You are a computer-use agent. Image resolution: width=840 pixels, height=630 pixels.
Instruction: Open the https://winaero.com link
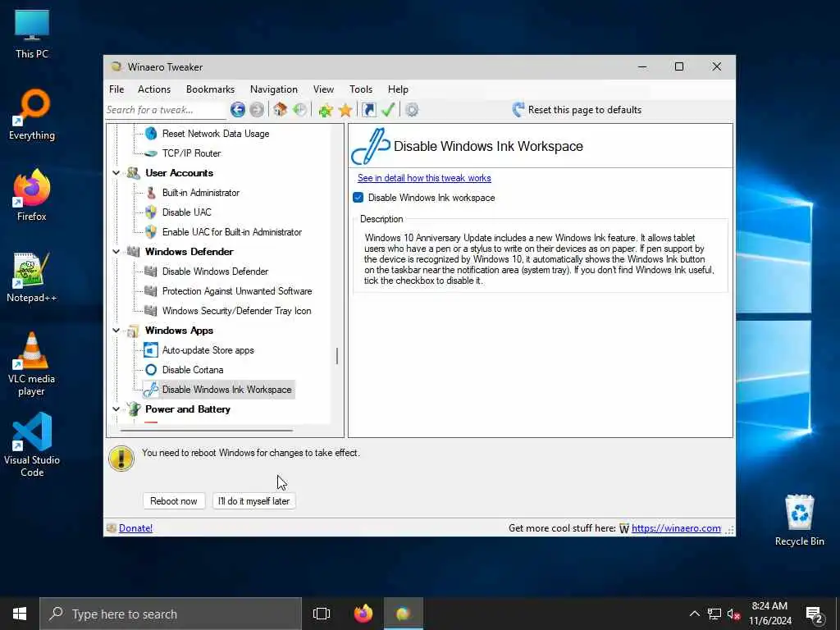676,528
